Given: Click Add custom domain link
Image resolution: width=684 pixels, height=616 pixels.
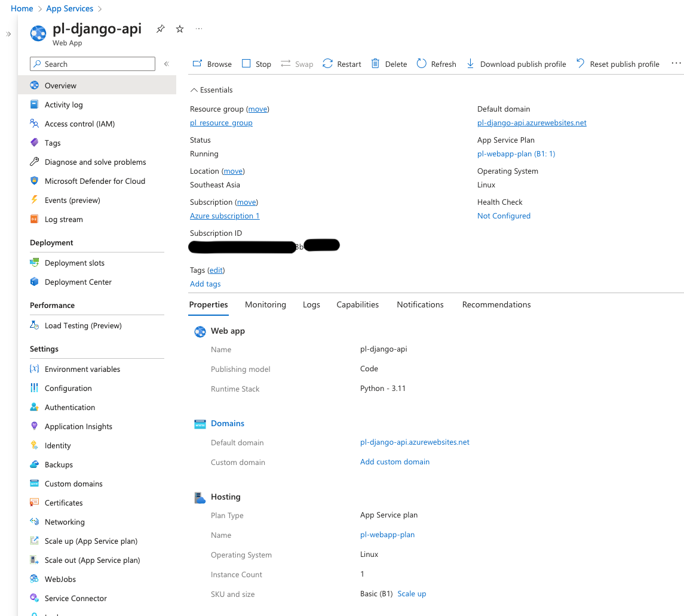Looking at the screenshot, I should tap(395, 461).
